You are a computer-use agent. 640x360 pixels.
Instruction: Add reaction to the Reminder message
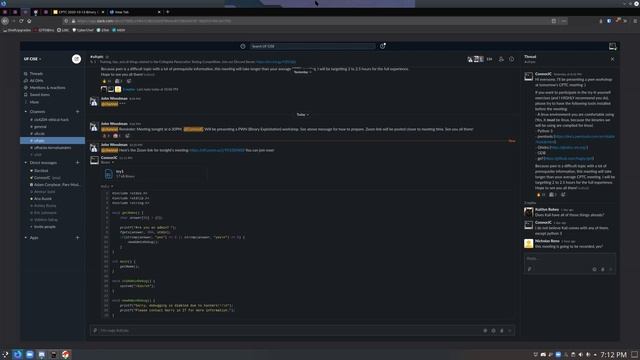[127, 136]
